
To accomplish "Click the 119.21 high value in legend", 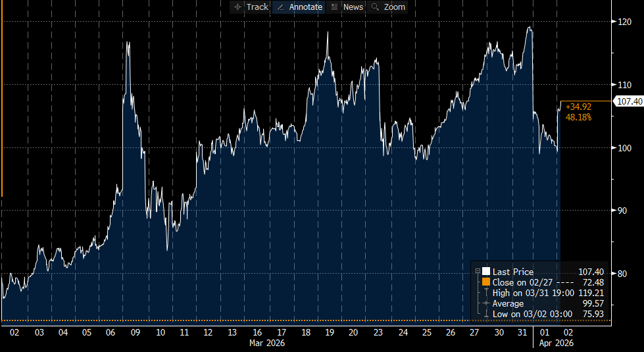I will point(591,293).
